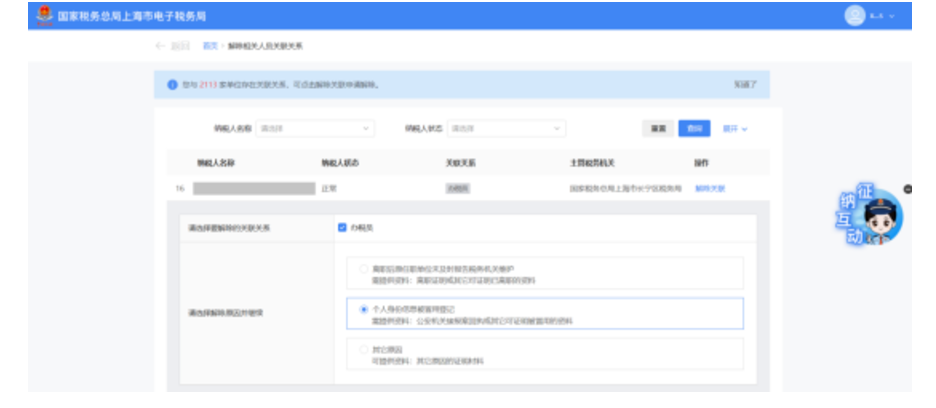Click the user avatar icon
This screenshot has width=936, height=408.
coord(854,16)
